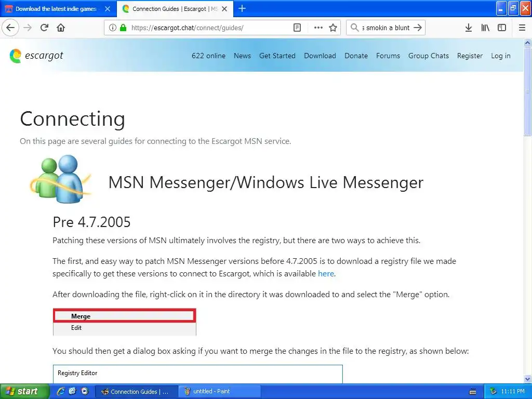Screen dimensions: 532x399
Task: Open second quick launch browser icon
Action: (x=73, y=391)
